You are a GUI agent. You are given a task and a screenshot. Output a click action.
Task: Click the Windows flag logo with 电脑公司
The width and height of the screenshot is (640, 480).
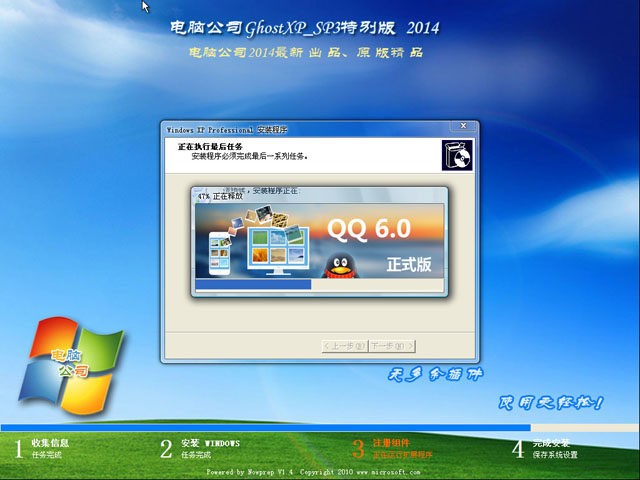pyautogui.click(x=71, y=365)
